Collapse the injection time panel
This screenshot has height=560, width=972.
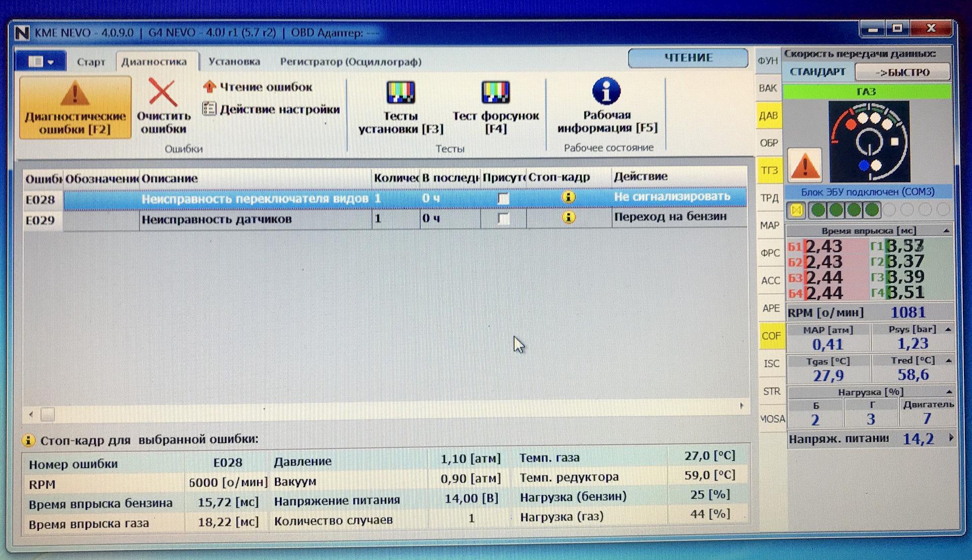click(x=946, y=231)
